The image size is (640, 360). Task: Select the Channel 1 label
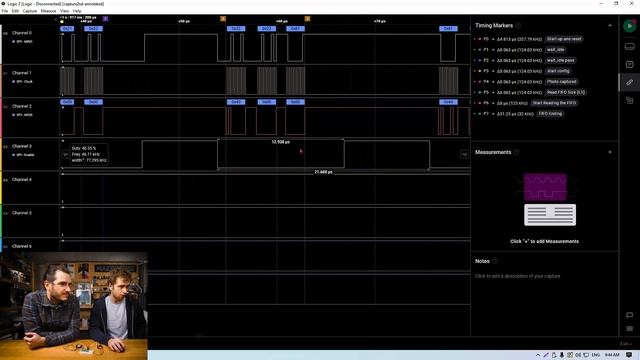click(22, 73)
